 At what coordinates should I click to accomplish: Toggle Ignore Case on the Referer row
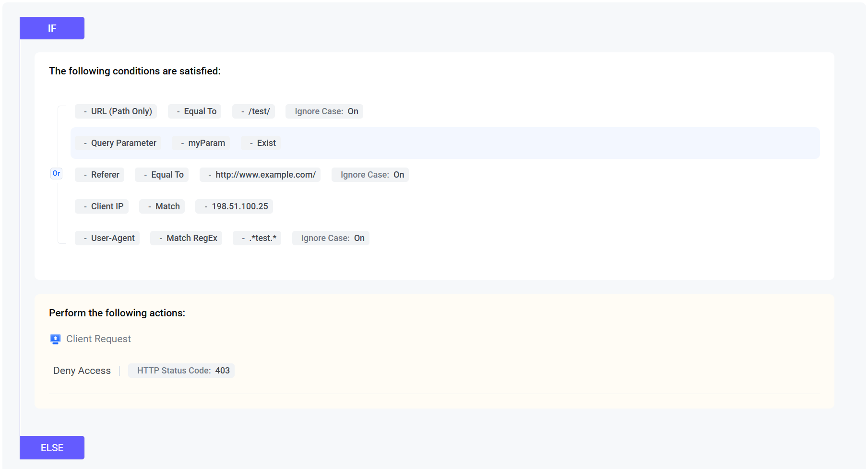[x=370, y=175]
